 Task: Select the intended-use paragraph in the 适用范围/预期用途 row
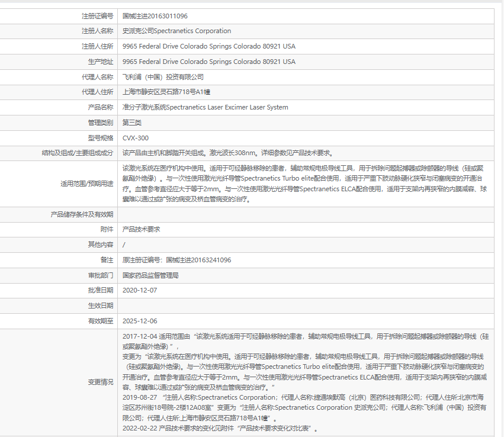[305, 184]
